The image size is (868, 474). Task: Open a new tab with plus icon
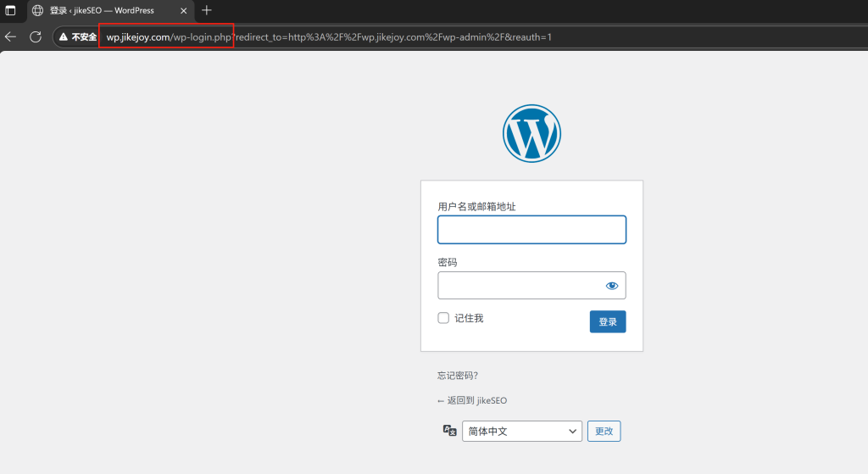(x=207, y=10)
